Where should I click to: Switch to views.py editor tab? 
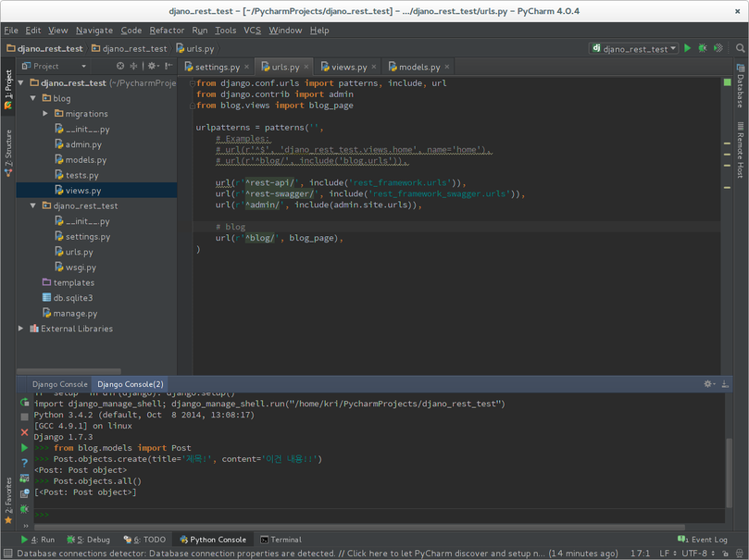pos(349,67)
